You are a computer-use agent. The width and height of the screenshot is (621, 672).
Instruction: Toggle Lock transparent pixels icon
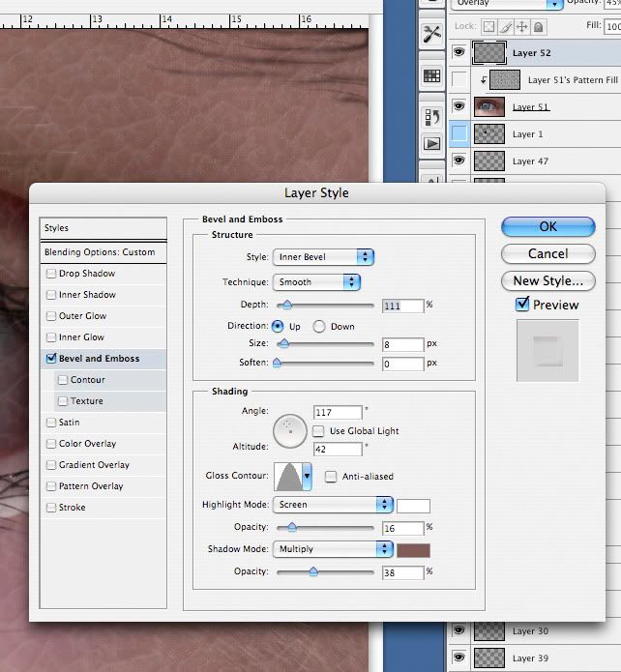488,27
